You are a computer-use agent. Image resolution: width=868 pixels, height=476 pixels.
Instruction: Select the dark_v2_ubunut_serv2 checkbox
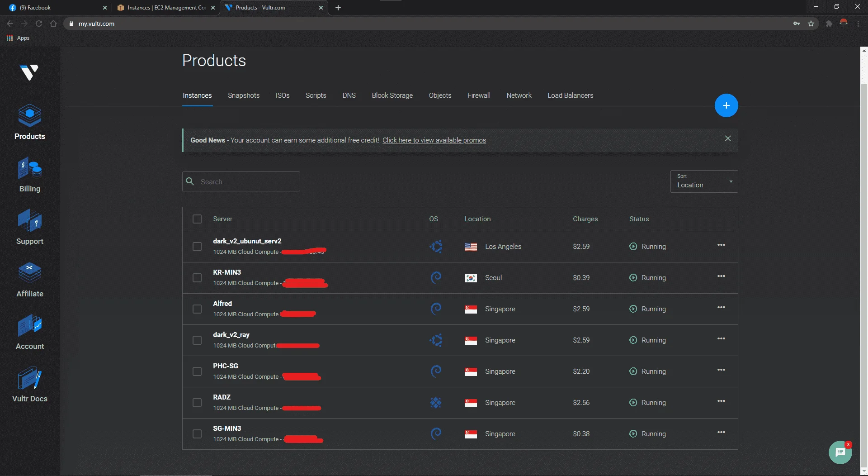pyautogui.click(x=197, y=247)
